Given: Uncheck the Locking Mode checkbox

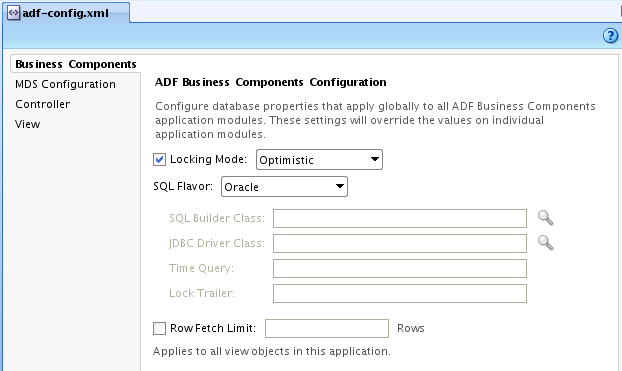Looking at the screenshot, I should [159, 160].
